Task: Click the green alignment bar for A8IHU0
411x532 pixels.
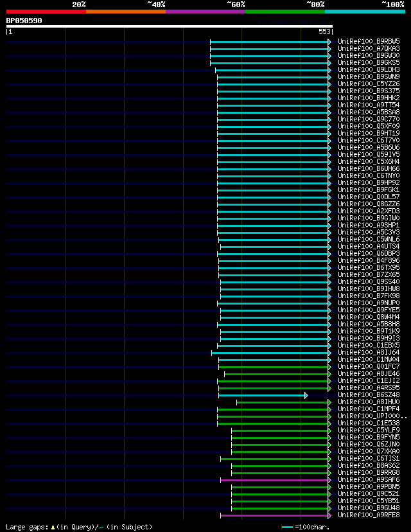Action: (x=283, y=402)
